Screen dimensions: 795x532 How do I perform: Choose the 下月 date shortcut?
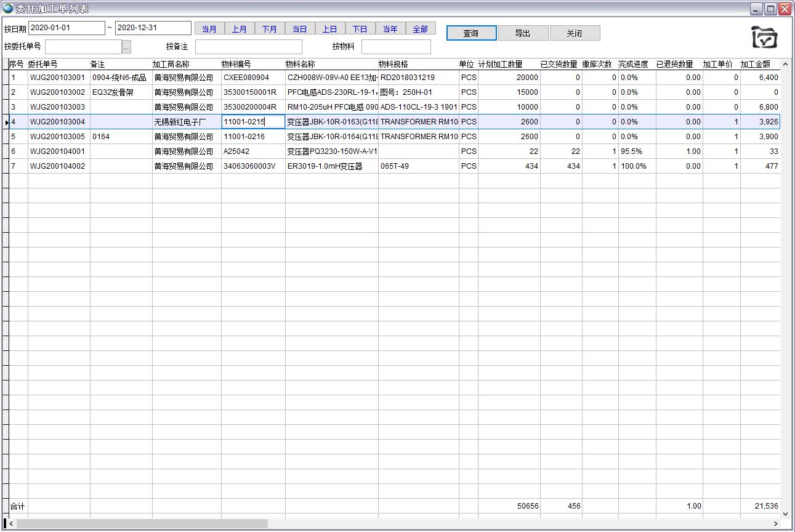(x=270, y=29)
